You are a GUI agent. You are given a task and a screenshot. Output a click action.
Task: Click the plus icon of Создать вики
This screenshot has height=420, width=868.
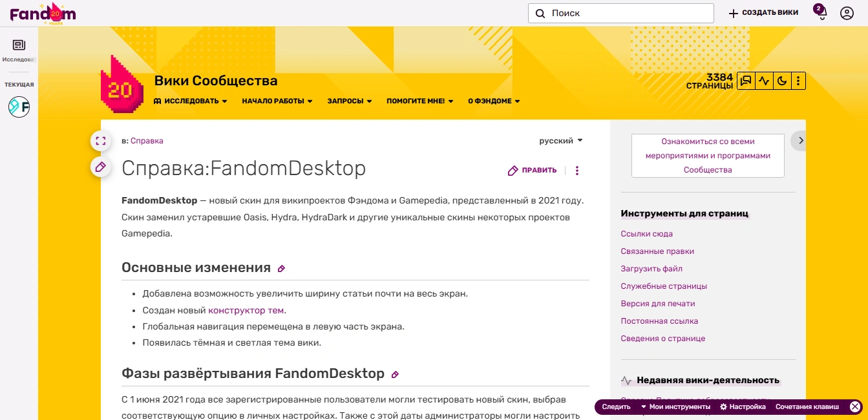click(x=733, y=13)
